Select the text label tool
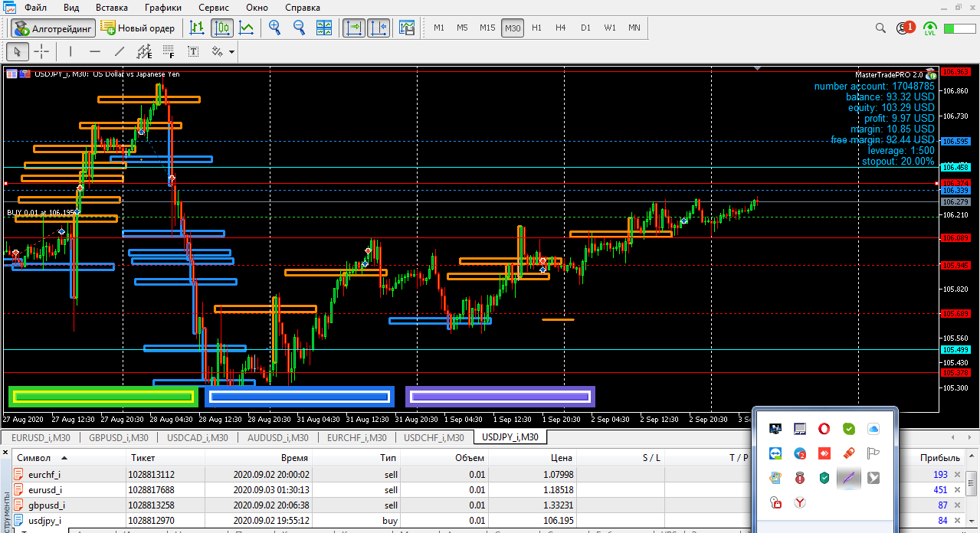The image size is (980, 533). pos(193,52)
